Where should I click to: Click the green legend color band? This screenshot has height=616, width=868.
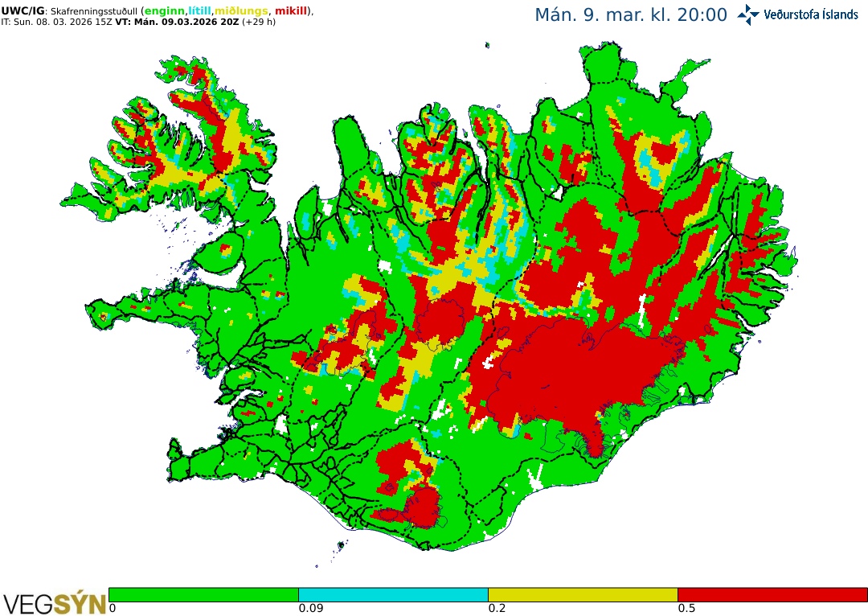click(203, 594)
